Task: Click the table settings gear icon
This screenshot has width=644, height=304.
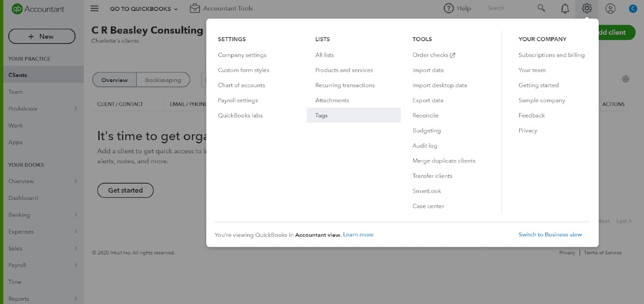Action: (x=626, y=79)
